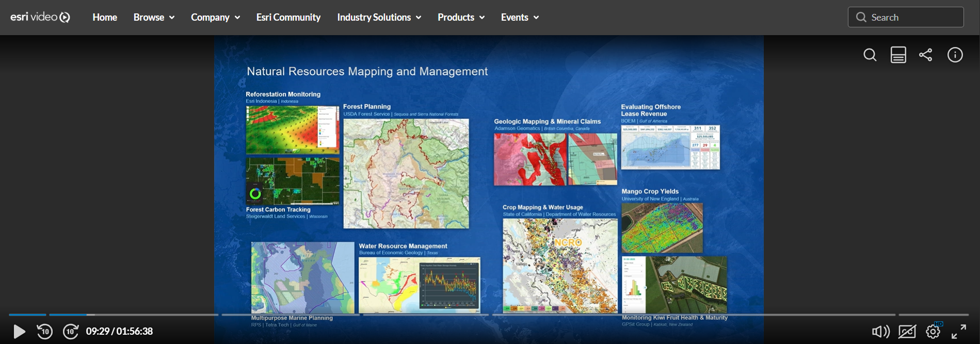
Task: Click the 09:29 / 01:56:38 time display
Action: point(119,331)
